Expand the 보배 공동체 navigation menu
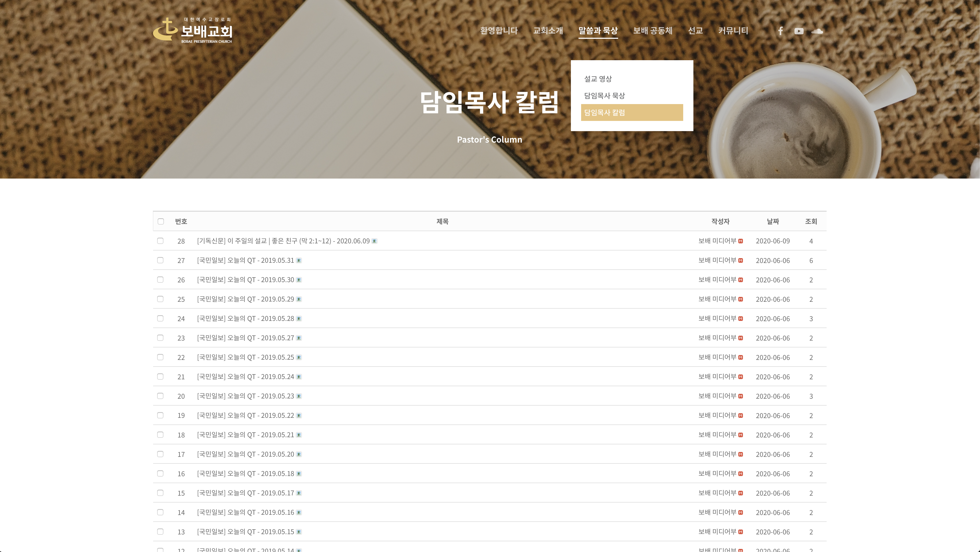This screenshot has width=980, height=552. click(653, 31)
